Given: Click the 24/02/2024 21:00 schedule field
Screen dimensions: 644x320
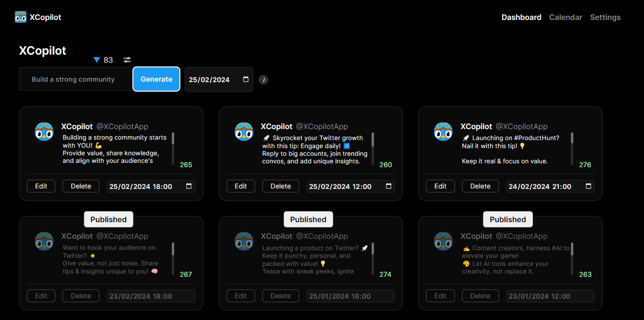Looking at the screenshot, I should pos(550,186).
